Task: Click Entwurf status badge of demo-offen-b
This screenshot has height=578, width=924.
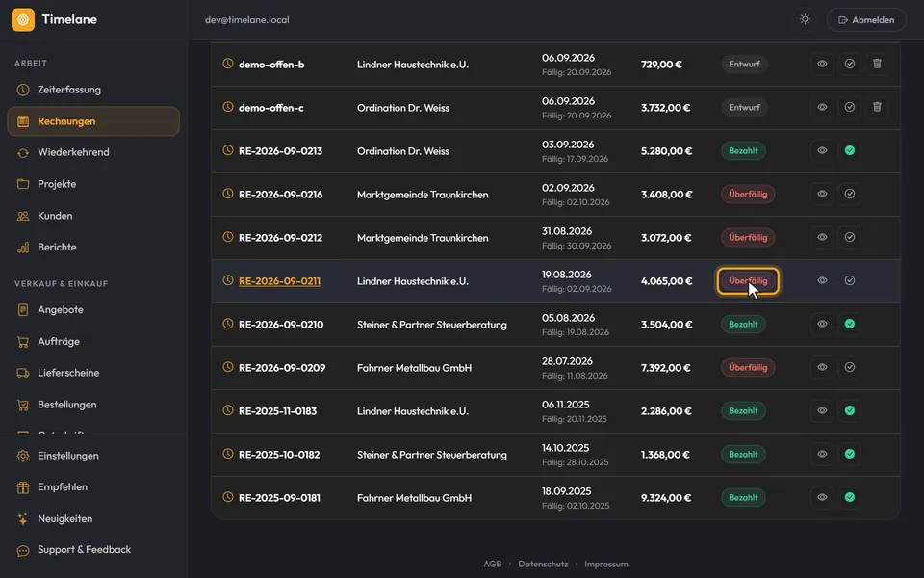Action: pyautogui.click(x=744, y=64)
